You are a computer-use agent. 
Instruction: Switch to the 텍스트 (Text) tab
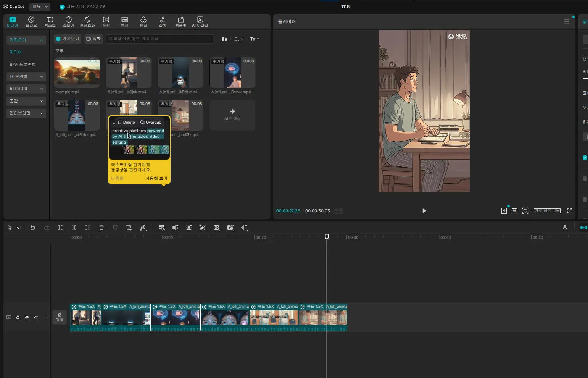click(50, 22)
